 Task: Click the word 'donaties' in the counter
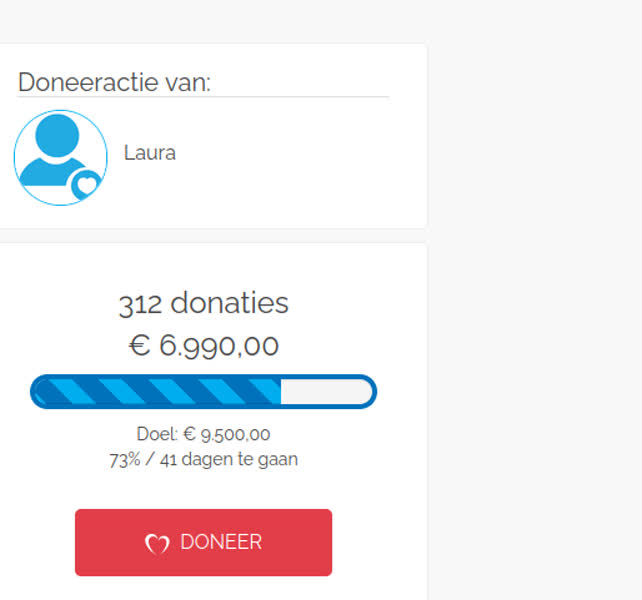tap(230, 303)
